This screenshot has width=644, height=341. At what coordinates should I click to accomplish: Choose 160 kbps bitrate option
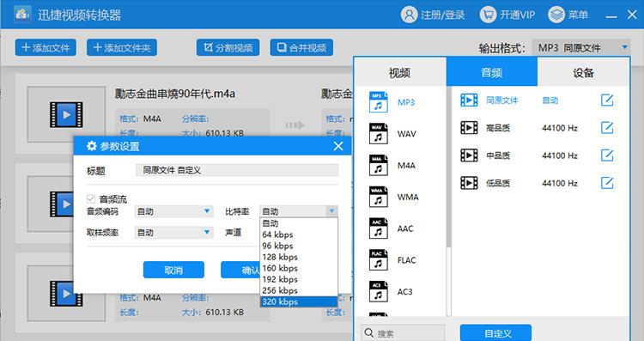point(299,268)
